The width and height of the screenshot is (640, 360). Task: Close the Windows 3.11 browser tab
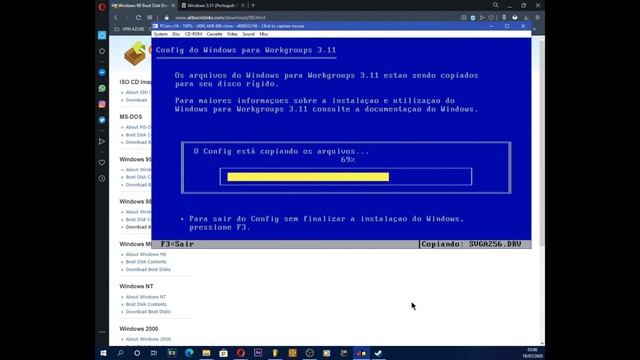click(243, 5)
